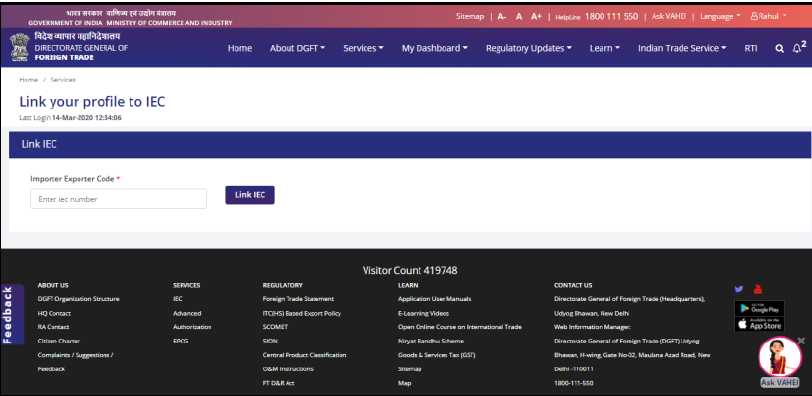Expand the Services menu

pos(363,48)
